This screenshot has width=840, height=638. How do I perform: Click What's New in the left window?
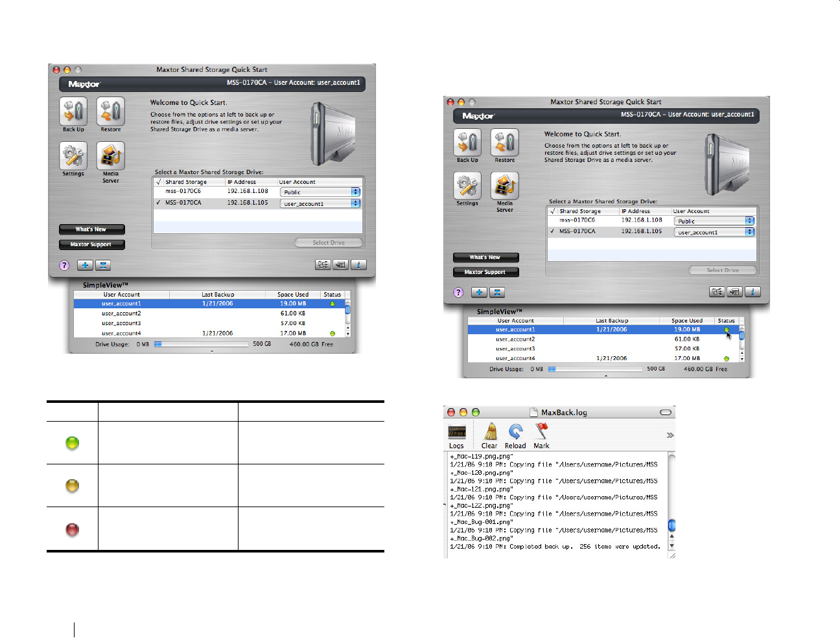tap(91, 229)
